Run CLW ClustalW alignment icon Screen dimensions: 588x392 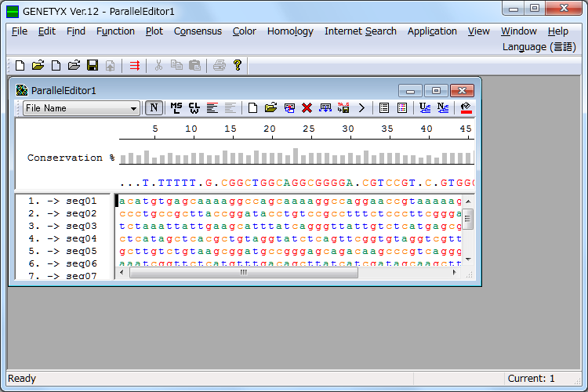click(x=194, y=108)
